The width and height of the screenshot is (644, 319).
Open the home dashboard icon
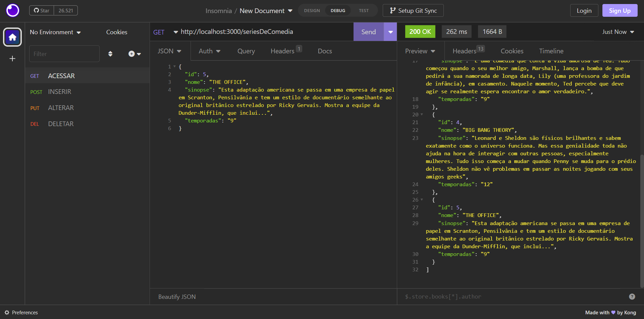click(x=12, y=37)
